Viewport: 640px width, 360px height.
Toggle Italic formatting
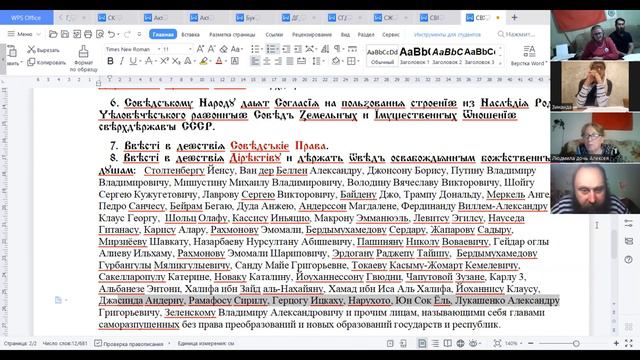coord(122,61)
